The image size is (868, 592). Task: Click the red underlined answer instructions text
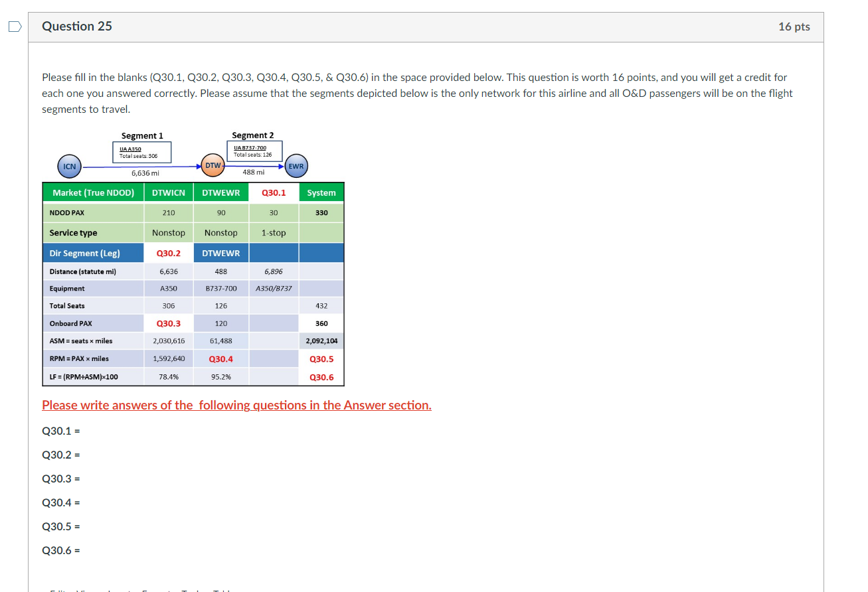[236, 405]
